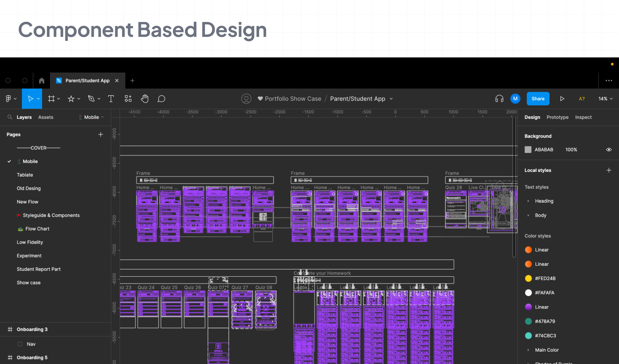Open the Styleguide & Components page
619x364 pixels.
click(x=51, y=215)
